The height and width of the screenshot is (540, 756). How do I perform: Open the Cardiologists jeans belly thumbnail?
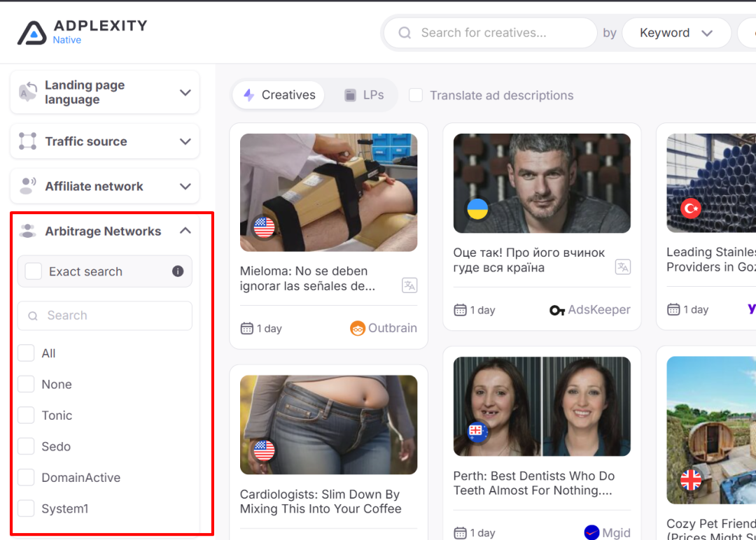coord(329,425)
